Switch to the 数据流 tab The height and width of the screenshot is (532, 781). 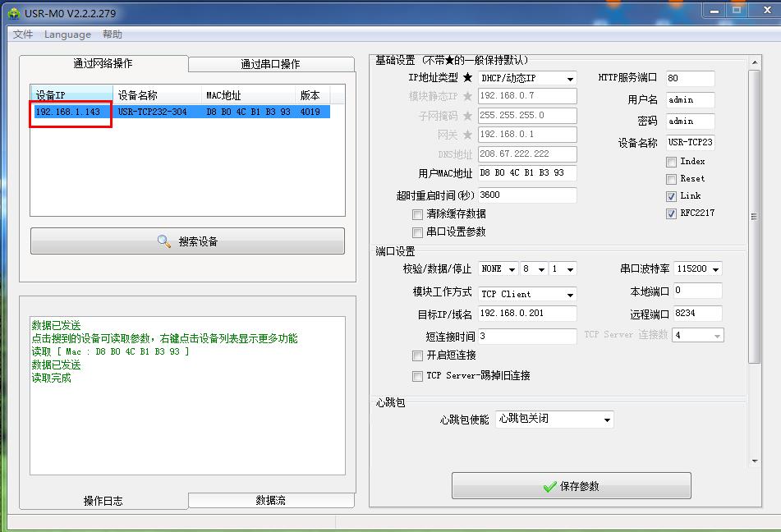270,500
